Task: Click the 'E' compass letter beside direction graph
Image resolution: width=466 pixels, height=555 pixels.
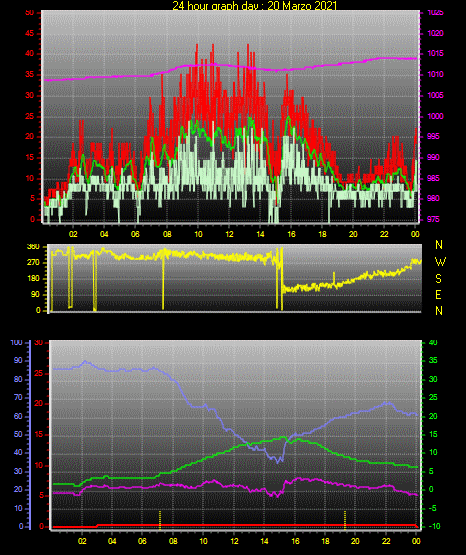Action: pos(438,294)
